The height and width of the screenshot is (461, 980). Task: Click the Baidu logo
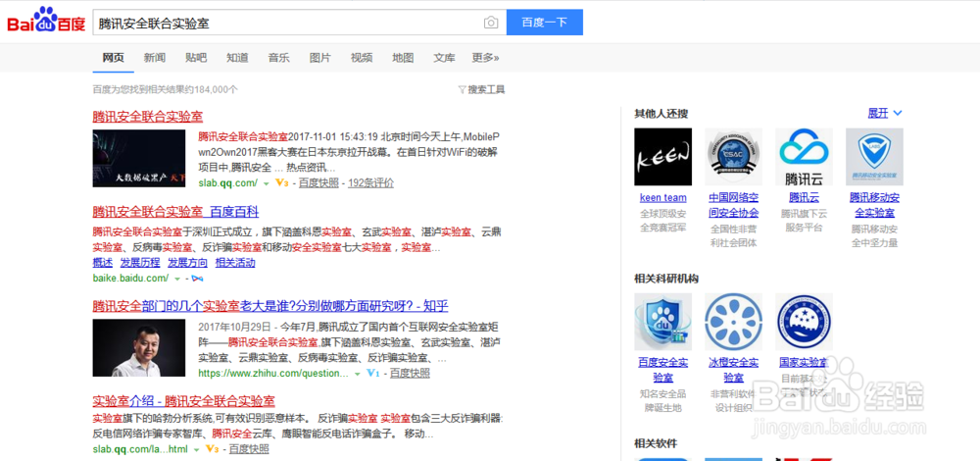(x=46, y=22)
